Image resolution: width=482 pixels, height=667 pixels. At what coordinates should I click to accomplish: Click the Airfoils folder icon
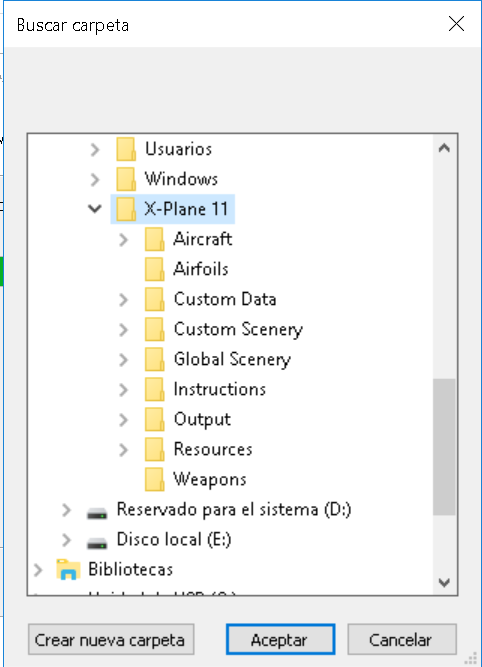point(154,269)
